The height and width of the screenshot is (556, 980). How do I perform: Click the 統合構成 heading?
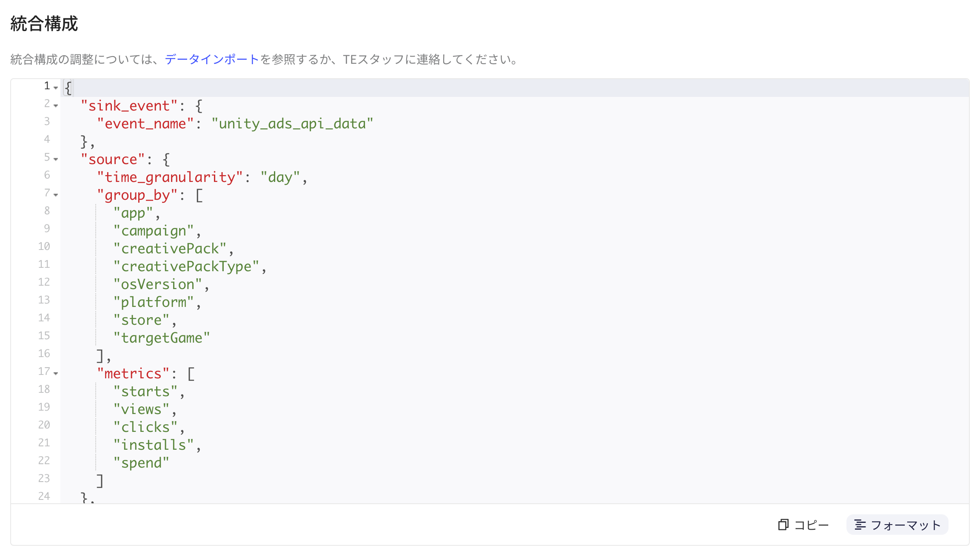pyautogui.click(x=44, y=24)
